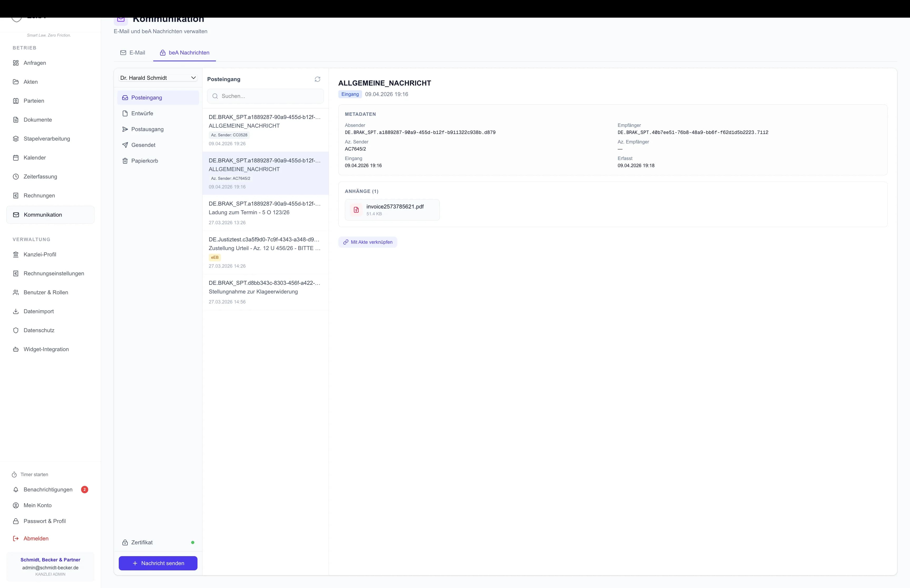Go to the Stapelverarbeitung page
Image resolution: width=910 pixels, height=588 pixels.
click(47, 139)
